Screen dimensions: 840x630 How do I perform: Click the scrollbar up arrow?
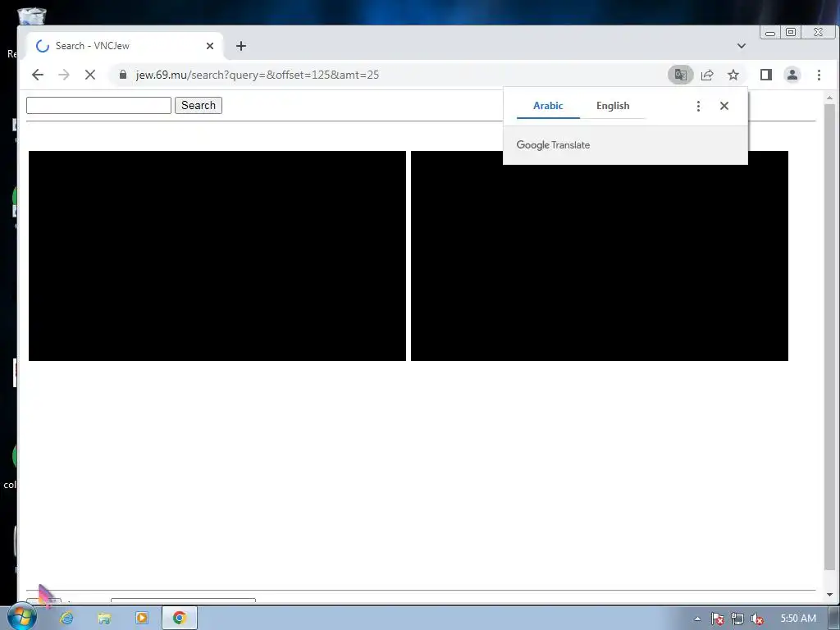(829, 98)
